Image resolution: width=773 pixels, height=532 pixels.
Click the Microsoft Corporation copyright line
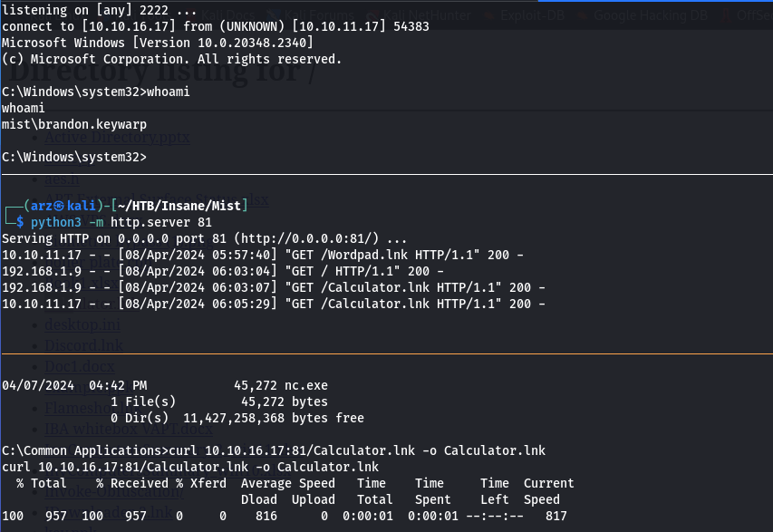pos(171,59)
